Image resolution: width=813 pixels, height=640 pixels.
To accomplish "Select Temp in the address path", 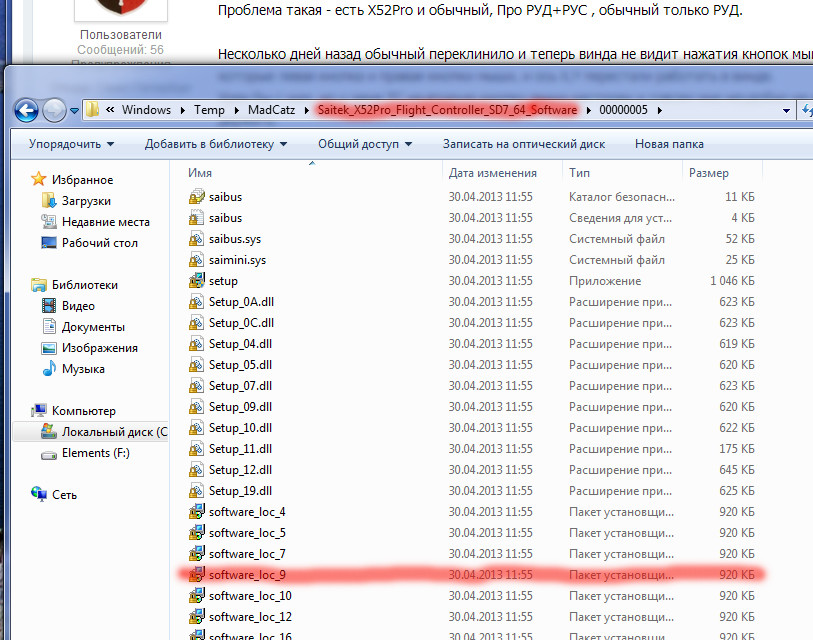I will pyautogui.click(x=209, y=110).
